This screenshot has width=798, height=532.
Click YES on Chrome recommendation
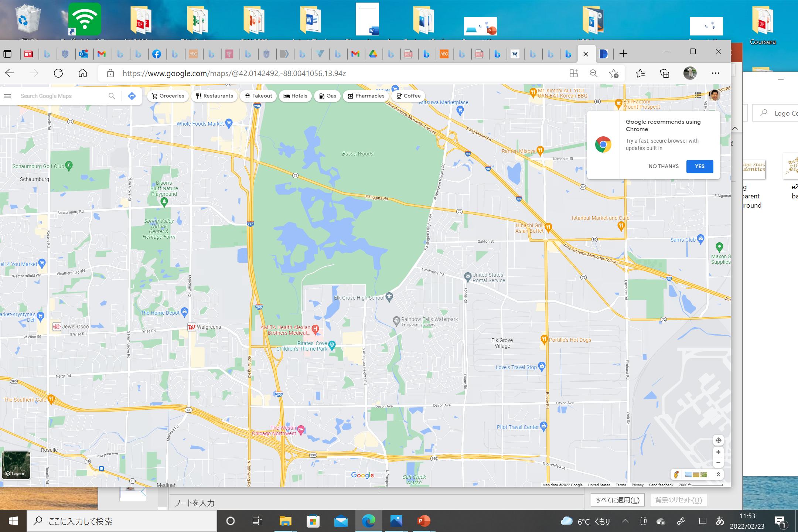[x=699, y=166]
